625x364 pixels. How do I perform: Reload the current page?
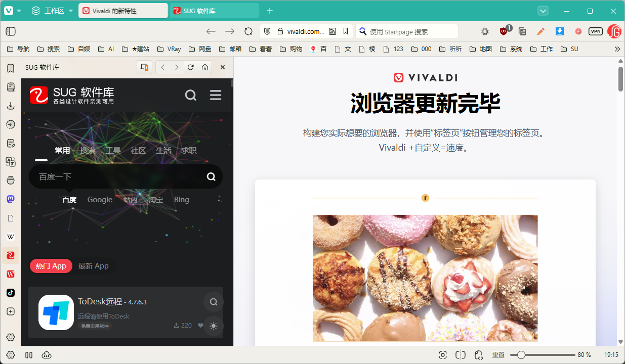(x=248, y=31)
